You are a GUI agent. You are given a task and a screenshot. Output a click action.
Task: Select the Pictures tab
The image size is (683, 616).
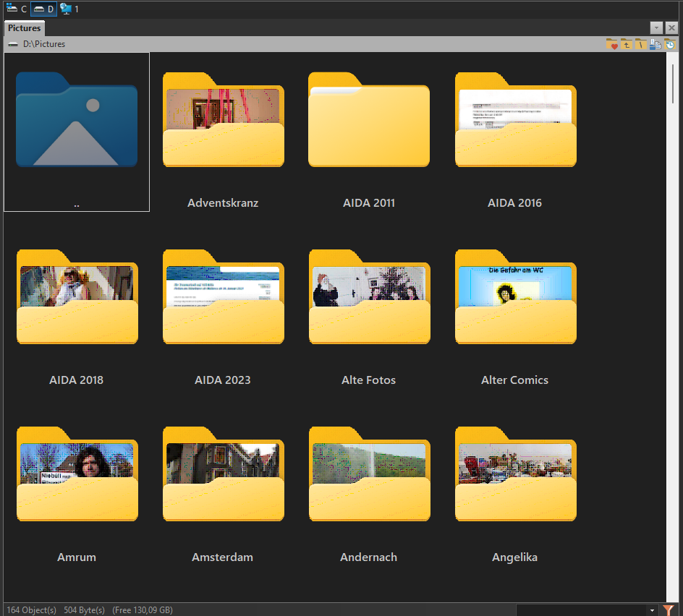click(25, 28)
